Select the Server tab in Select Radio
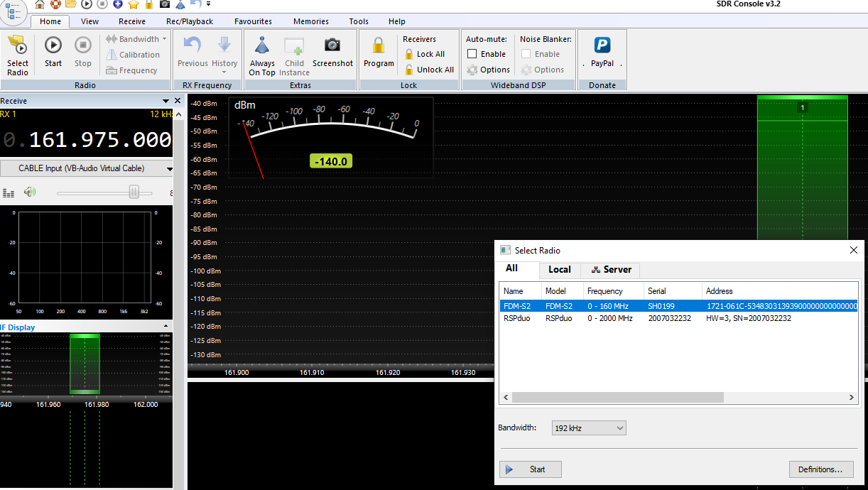 coord(611,270)
